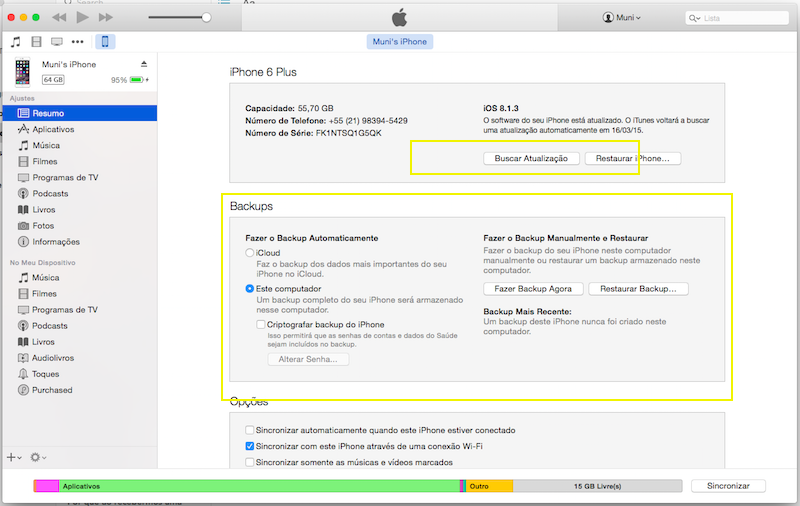This screenshot has height=506, width=800.
Task: Click the Sincronizar button
Action: click(x=728, y=486)
